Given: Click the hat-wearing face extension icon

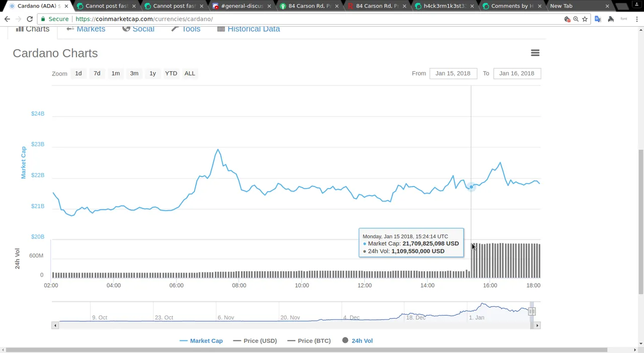Looking at the screenshot, I should click(611, 19).
